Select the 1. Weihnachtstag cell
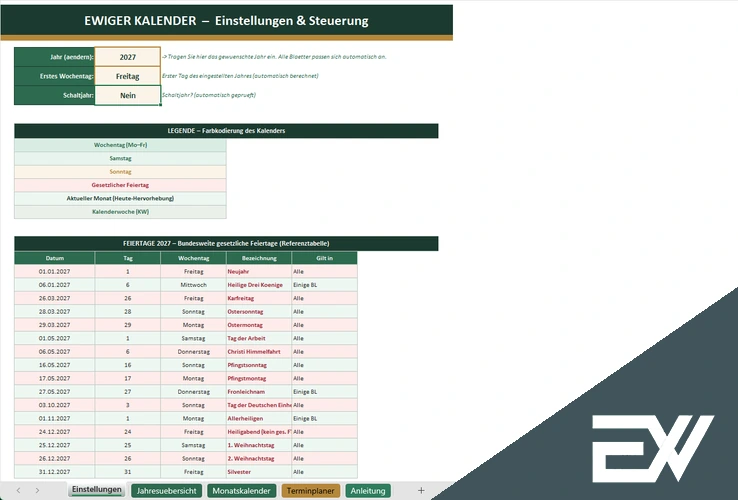738x500 pixels. click(x=259, y=445)
